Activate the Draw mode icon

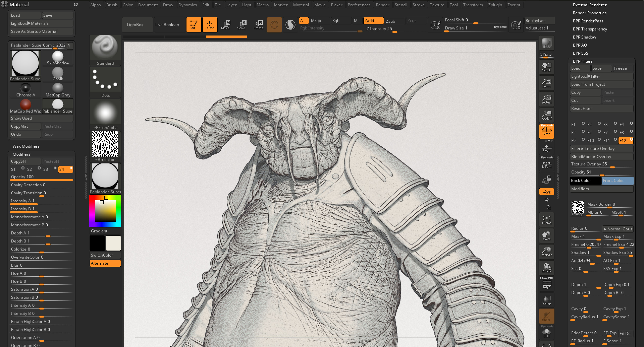pos(209,25)
